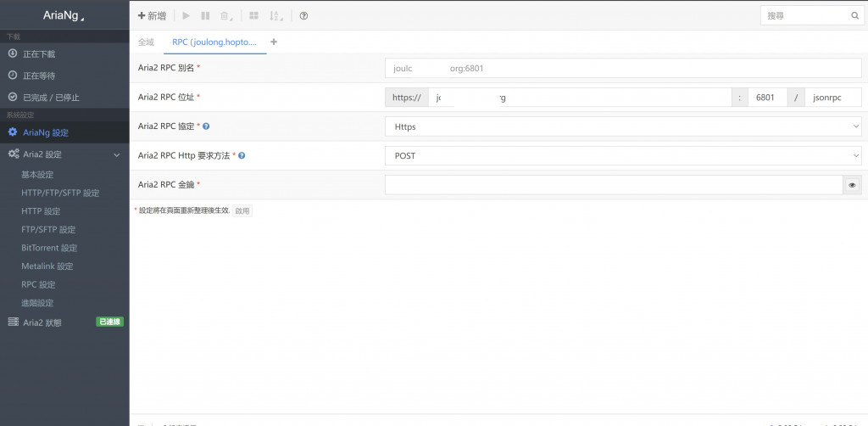This screenshot has width=868, height=426.
Task: Click help icon beside Aria2 RPC 協定
Action: (206, 126)
